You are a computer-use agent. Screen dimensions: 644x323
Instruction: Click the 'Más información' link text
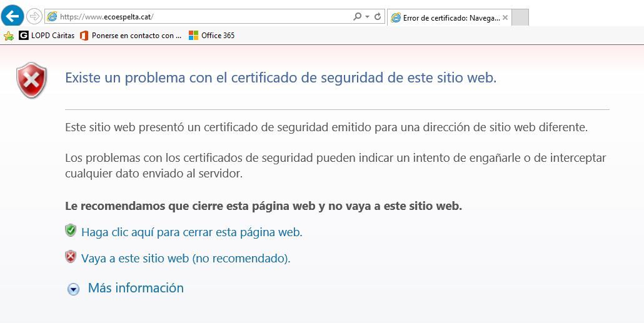136,288
